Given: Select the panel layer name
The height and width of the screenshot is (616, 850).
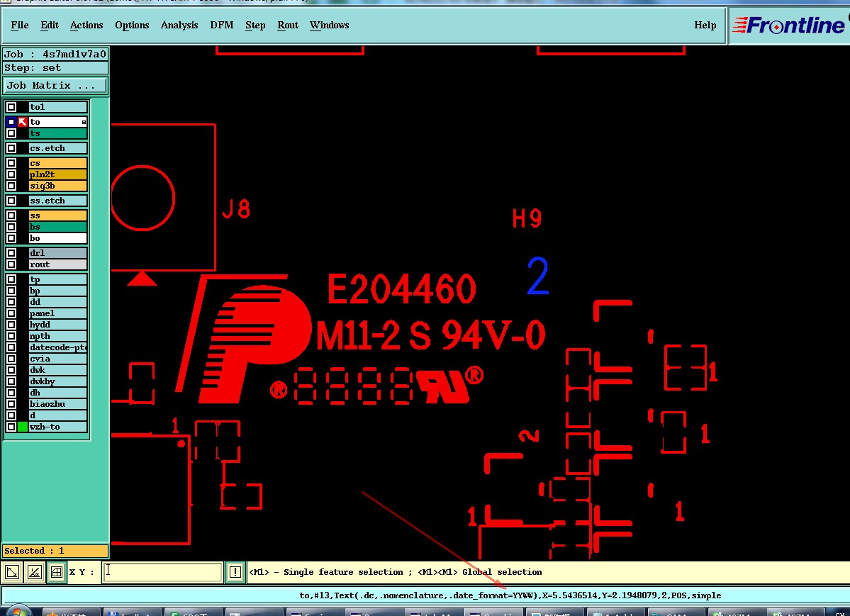Looking at the screenshot, I should click(x=57, y=313).
